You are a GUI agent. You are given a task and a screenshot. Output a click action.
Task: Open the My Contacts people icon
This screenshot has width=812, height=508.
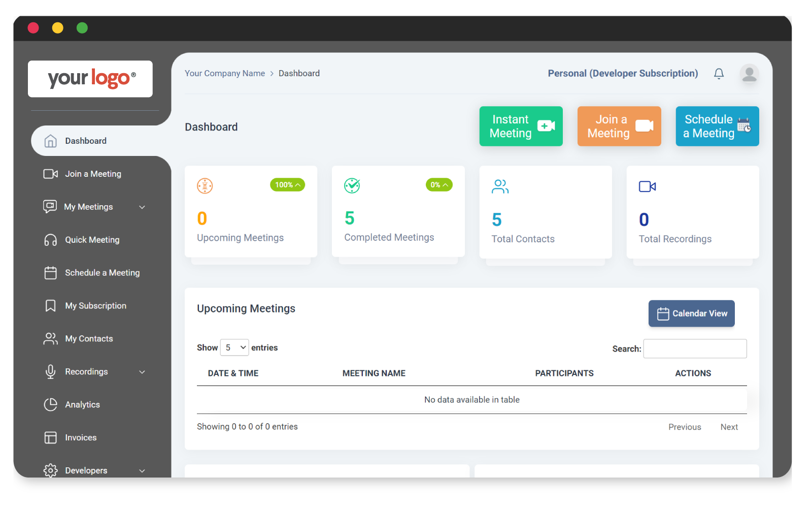(x=50, y=338)
